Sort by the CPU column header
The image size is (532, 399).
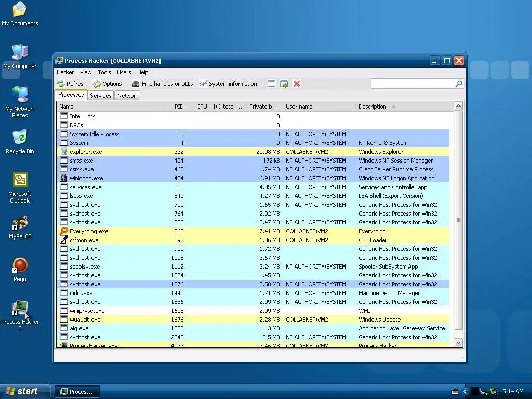[x=198, y=107]
